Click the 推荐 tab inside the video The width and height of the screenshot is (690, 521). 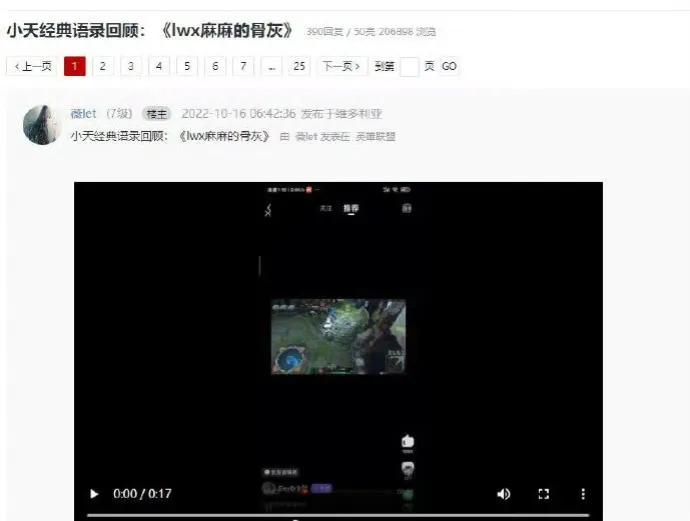coord(351,208)
